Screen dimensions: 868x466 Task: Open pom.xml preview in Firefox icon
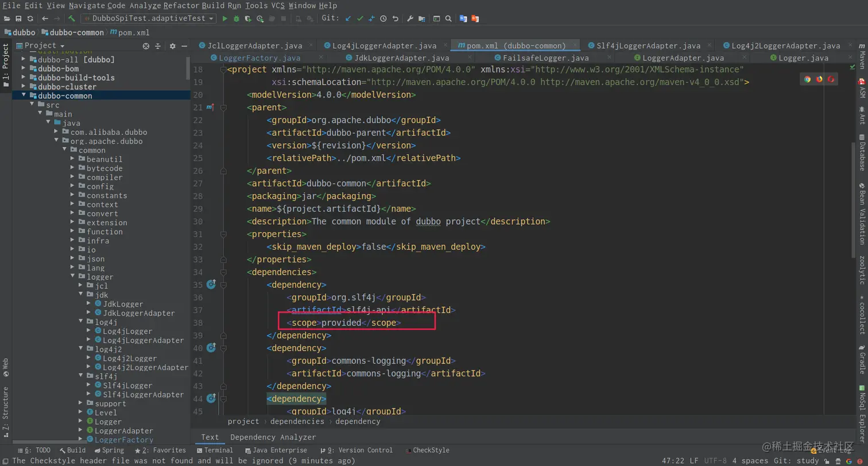pyautogui.click(x=819, y=79)
